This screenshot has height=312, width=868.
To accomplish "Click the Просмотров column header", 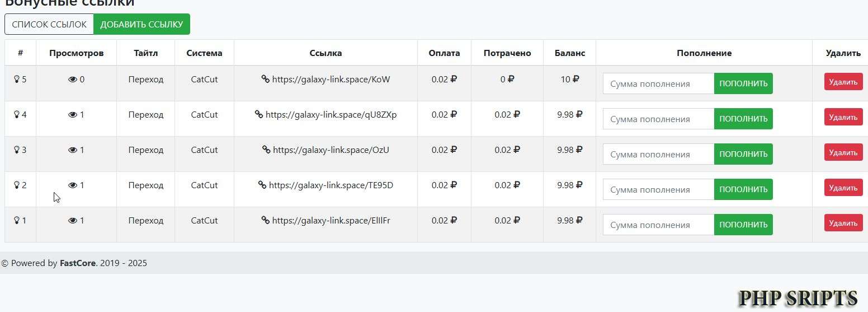I will pos(76,53).
